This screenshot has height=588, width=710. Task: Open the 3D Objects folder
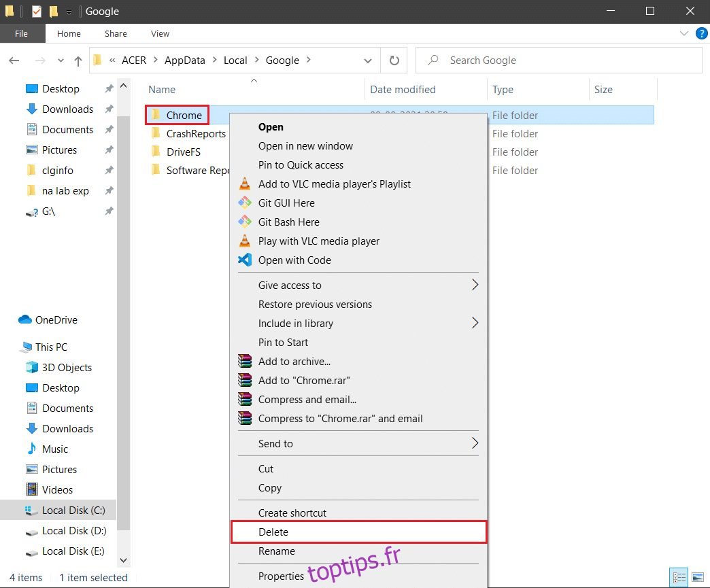(x=67, y=368)
